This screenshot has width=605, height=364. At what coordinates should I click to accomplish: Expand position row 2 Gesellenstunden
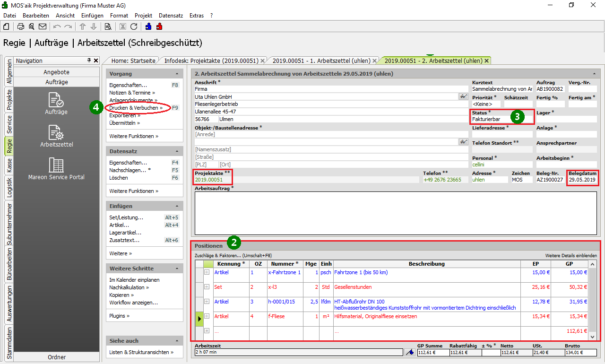click(207, 287)
